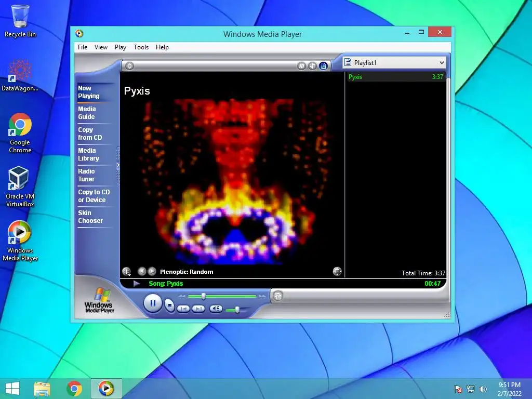532x399 pixels.
Task: Open the View menu
Action: [101, 47]
